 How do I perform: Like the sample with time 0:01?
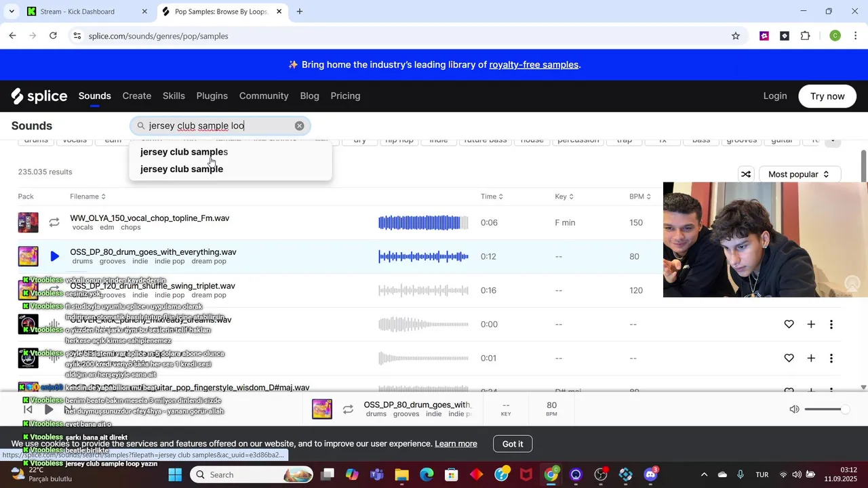789,358
